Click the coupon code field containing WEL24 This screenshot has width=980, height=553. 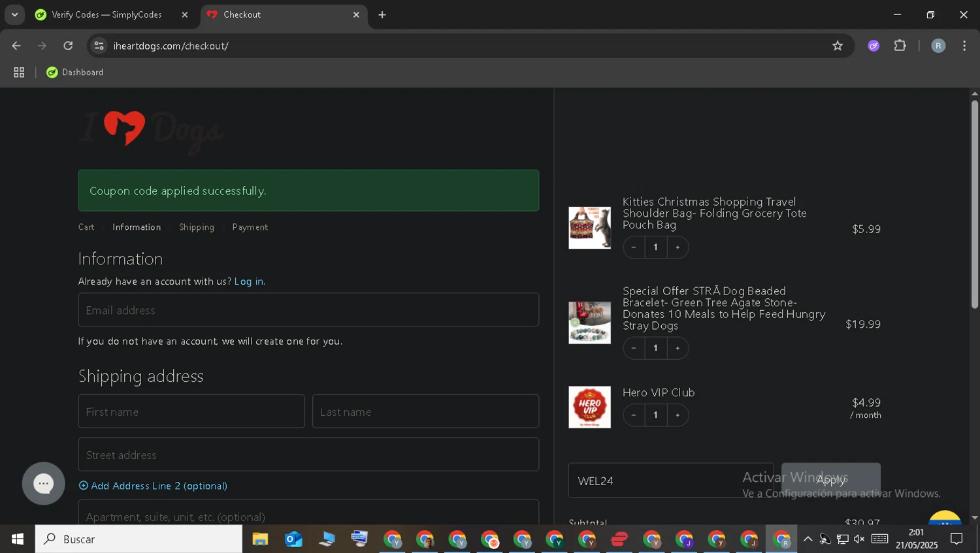coord(671,481)
